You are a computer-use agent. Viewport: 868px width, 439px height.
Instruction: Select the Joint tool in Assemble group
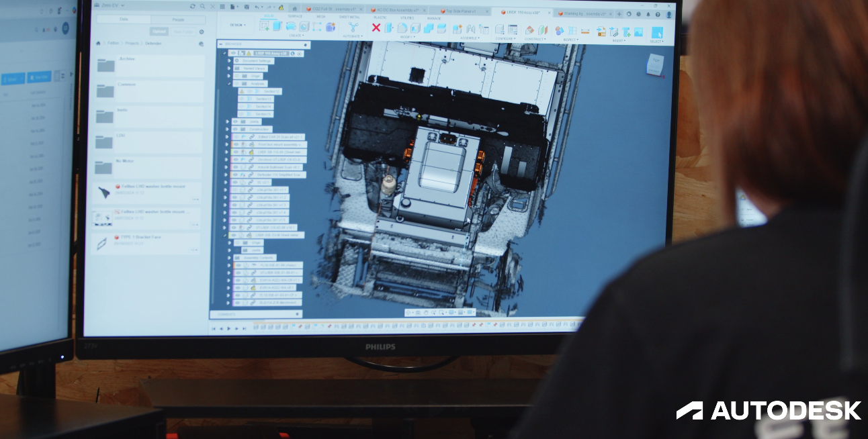pyautogui.click(x=470, y=29)
